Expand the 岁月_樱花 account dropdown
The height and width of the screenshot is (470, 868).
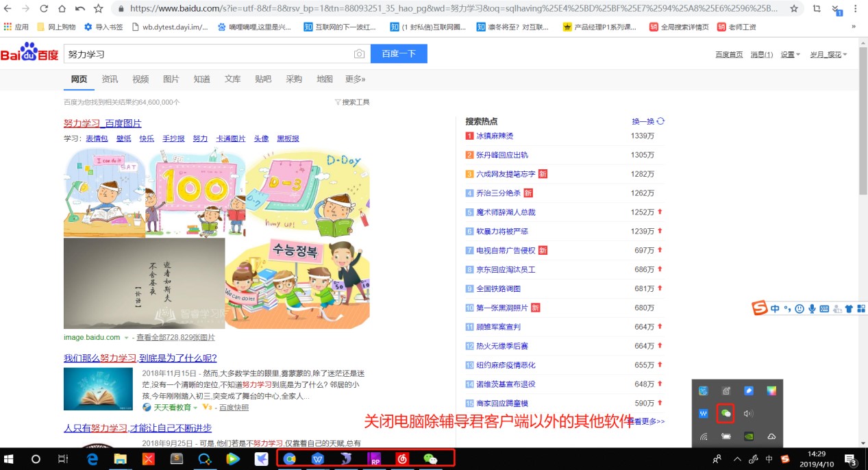click(828, 55)
